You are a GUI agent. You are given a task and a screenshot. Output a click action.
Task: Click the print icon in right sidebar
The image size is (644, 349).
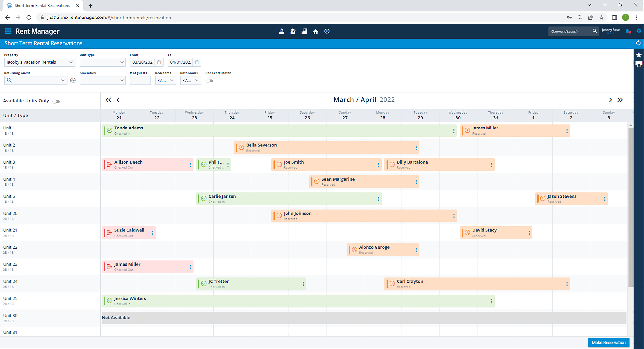coord(639,64)
